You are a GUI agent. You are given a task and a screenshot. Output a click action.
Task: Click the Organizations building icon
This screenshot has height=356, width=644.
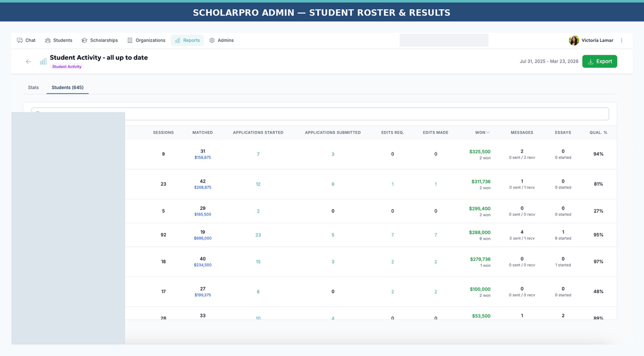point(130,40)
